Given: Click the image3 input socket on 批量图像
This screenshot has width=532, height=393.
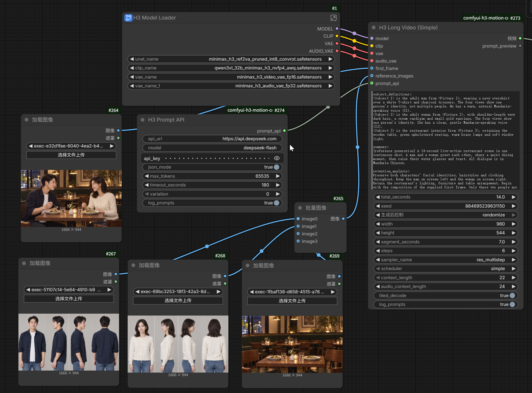Looking at the screenshot, I should pyautogui.click(x=298, y=241).
